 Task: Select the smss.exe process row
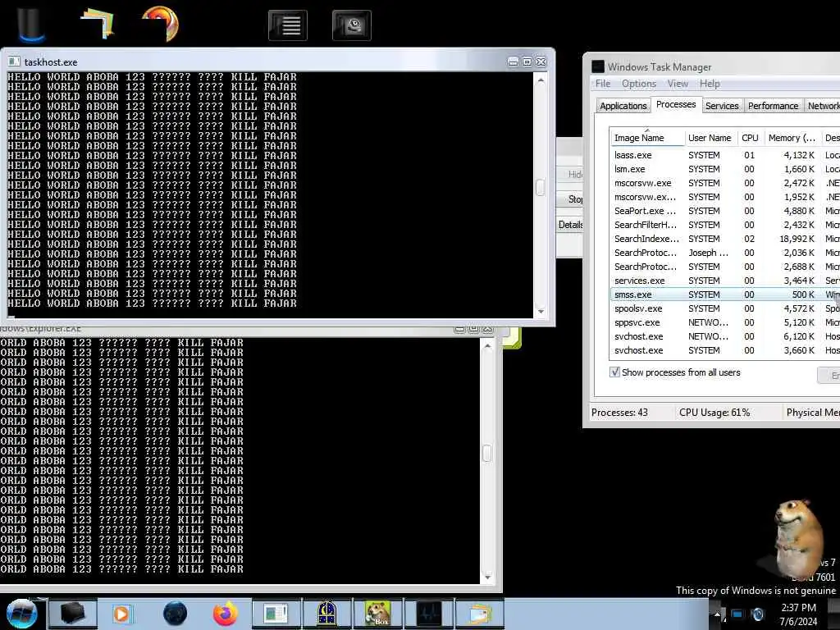pyautogui.click(x=725, y=294)
